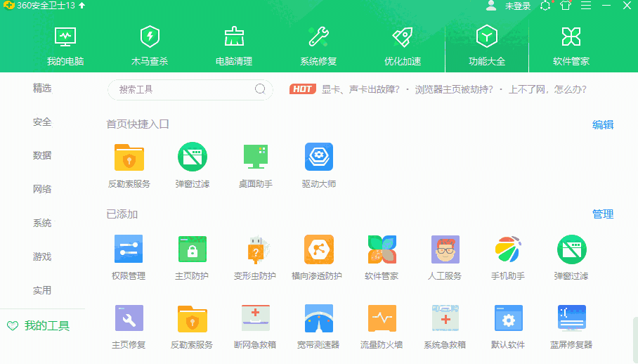Image resolution: width=638 pixels, height=364 pixels.
Task: Open 浏览器主页被劫持? hot link
Action: pos(454,89)
